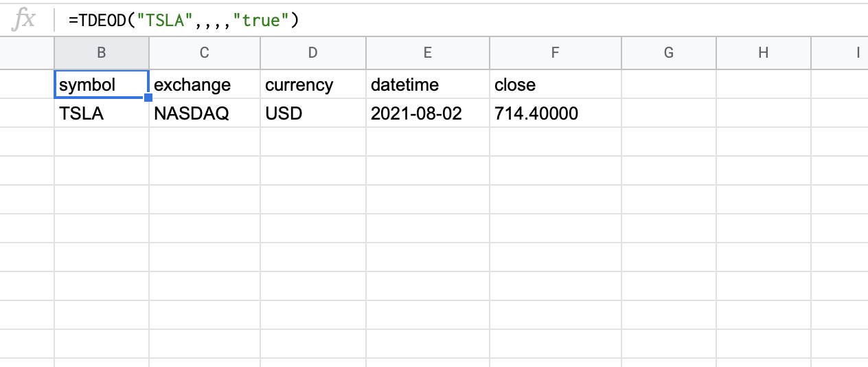
Task: Click the "exchange" header cell
Action: point(204,85)
